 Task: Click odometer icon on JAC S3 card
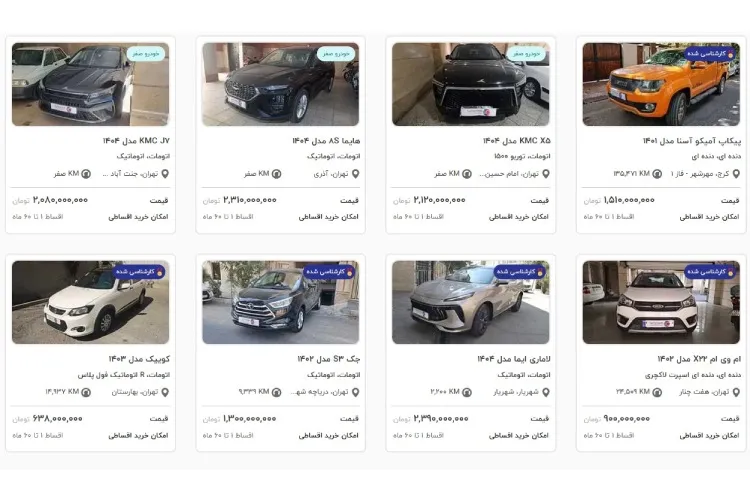[x=276, y=392]
